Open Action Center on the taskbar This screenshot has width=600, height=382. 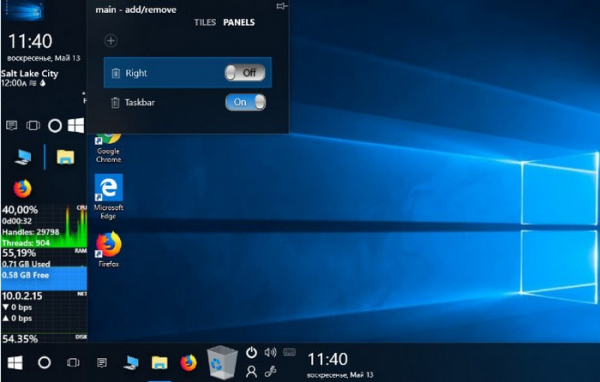click(101, 362)
